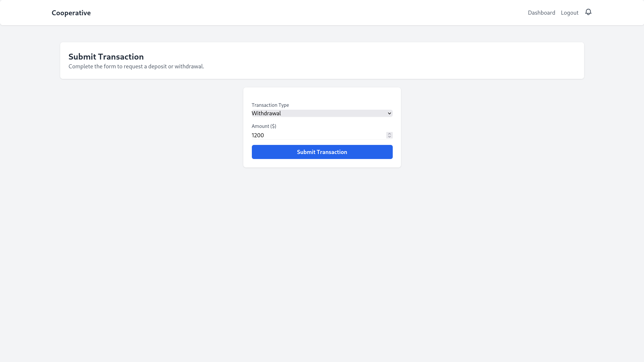Click the chevron arrow on Withdrawal selector
The image size is (644, 362).
[x=389, y=113]
